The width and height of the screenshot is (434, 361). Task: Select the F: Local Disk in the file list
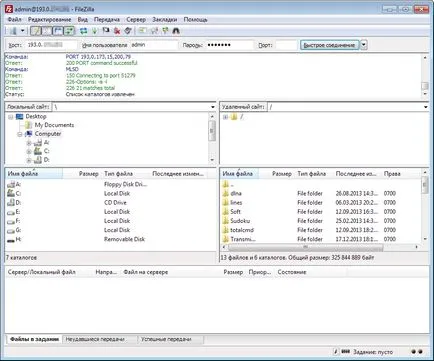(x=110, y=221)
